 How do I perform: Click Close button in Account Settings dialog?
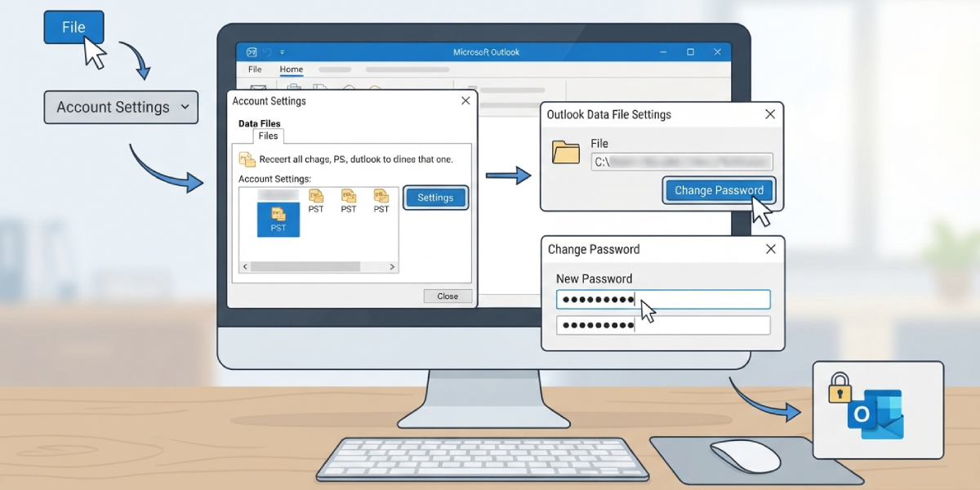point(448,296)
